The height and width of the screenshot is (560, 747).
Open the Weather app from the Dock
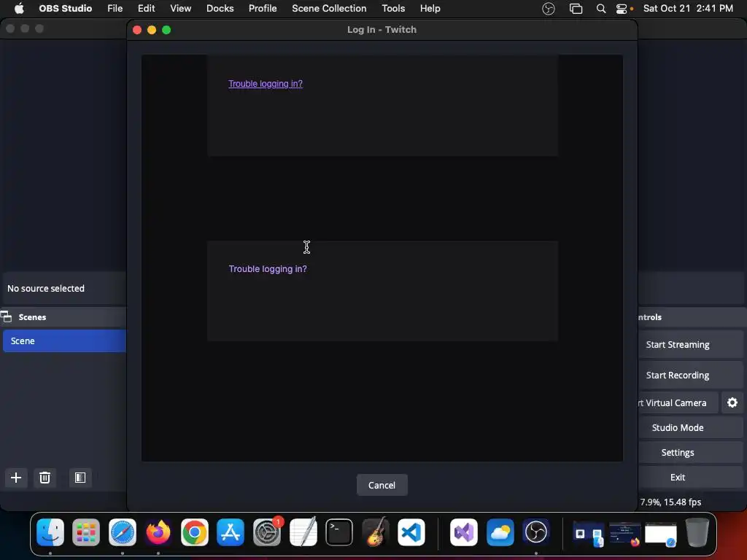(x=500, y=532)
